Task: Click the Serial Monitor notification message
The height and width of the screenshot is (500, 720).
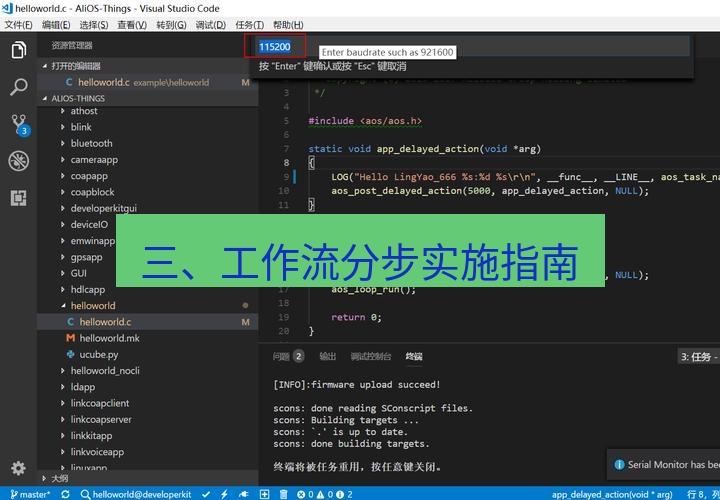Action: (673, 465)
